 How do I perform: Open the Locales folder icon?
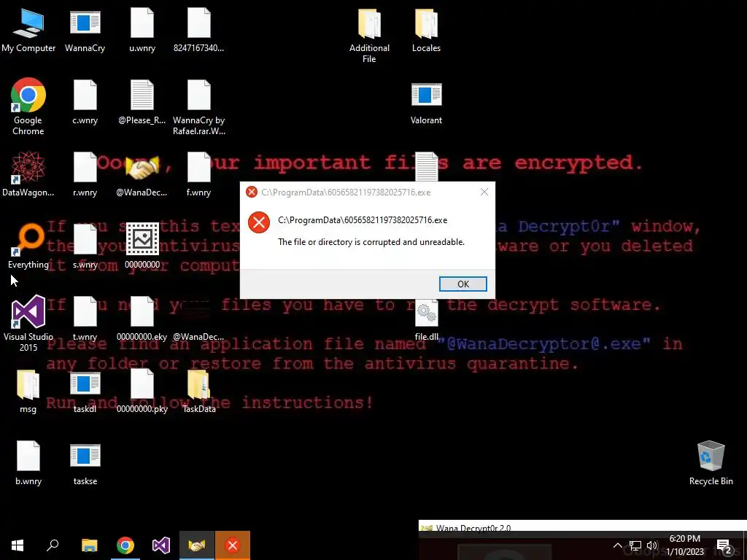tap(426, 29)
